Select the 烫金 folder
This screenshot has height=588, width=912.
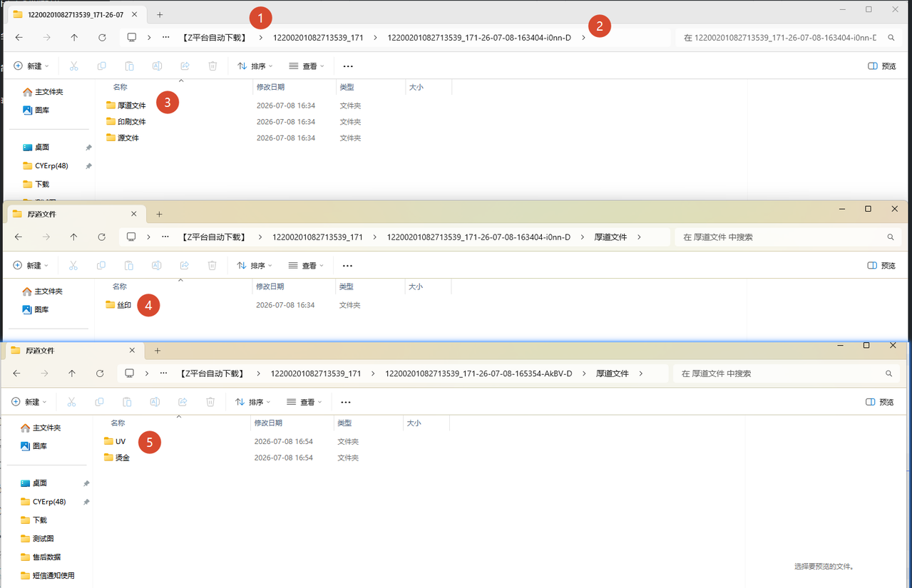[117, 458]
